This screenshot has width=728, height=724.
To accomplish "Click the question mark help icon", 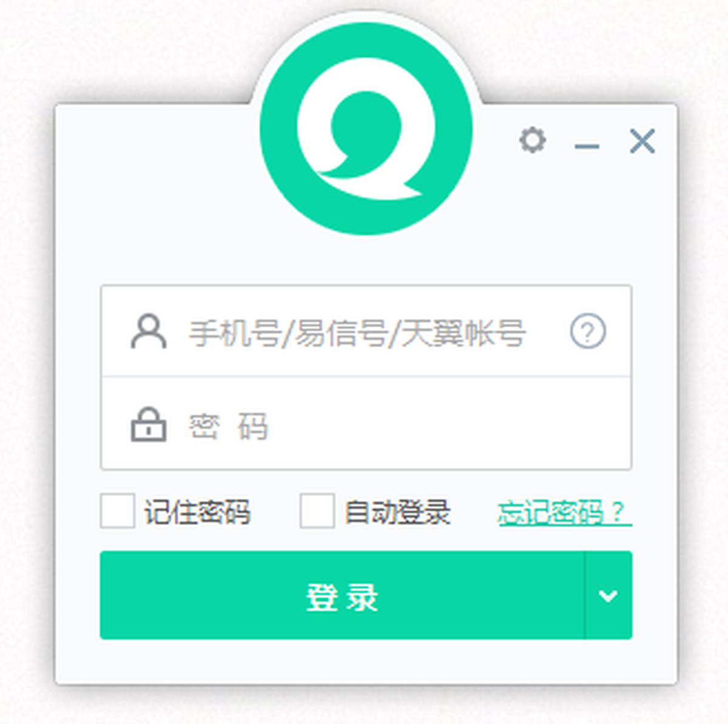I will tap(588, 331).
